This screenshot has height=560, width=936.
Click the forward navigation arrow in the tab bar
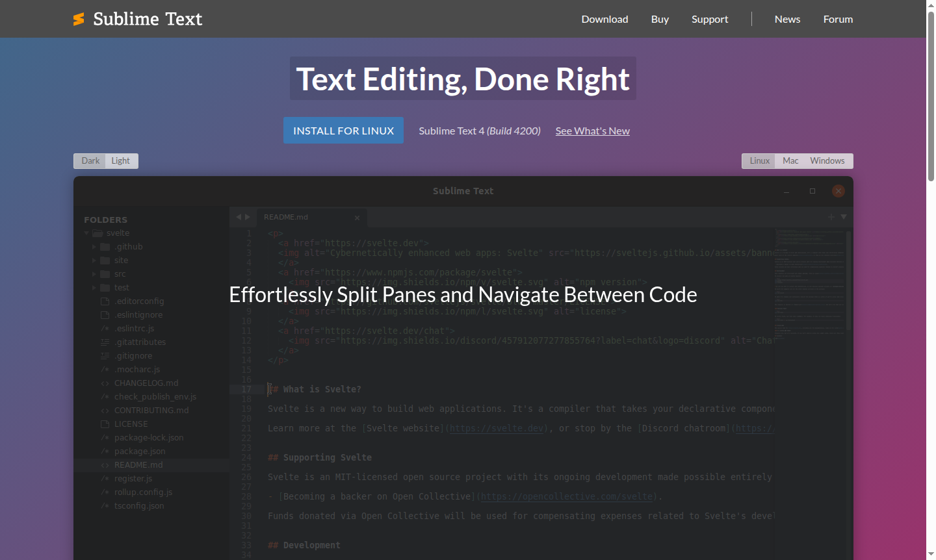pos(248,217)
